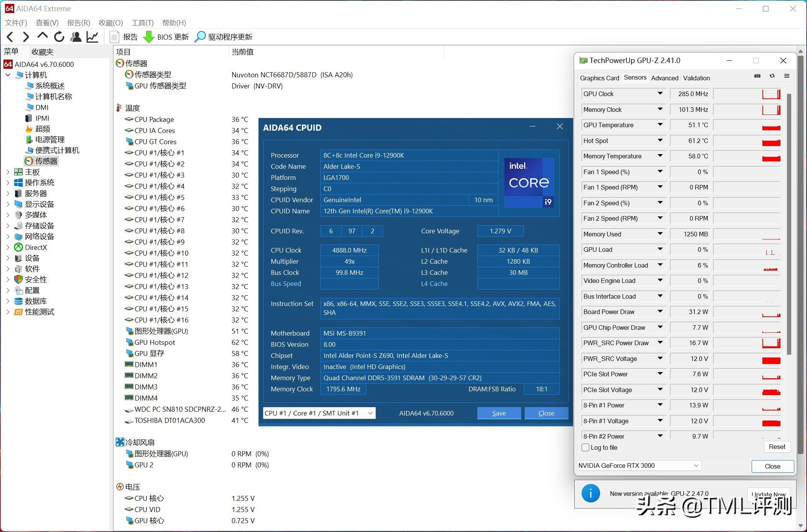Expand the 主板 tree node
This screenshot has width=807, height=532.
(x=8, y=172)
